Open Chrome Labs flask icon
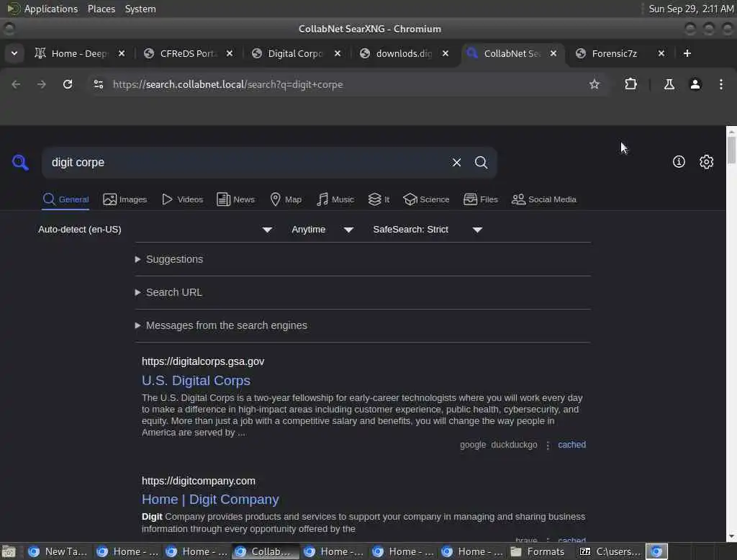The height and width of the screenshot is (560, 737). tap(669, 84)
